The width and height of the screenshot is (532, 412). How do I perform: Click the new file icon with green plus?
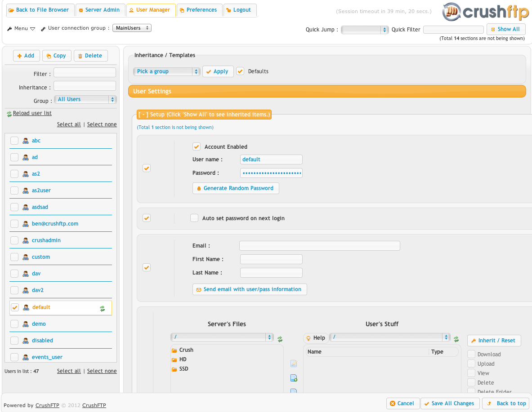[x=294, y=378]
